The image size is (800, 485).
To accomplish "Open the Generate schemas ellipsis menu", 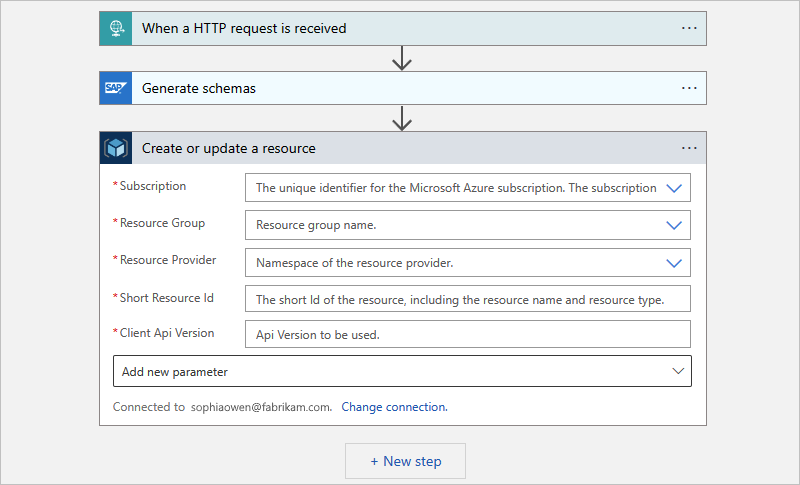I will coord(689,88).
